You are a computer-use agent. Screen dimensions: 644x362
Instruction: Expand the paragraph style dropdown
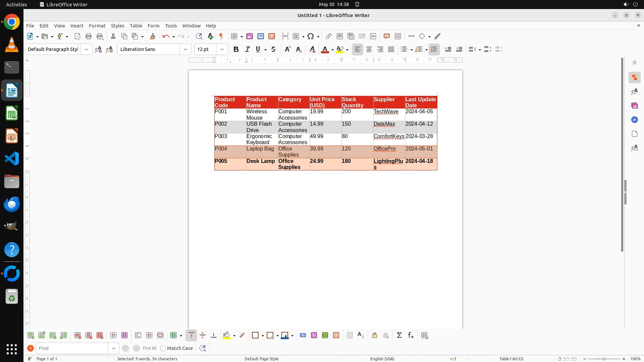click(87, 49)
